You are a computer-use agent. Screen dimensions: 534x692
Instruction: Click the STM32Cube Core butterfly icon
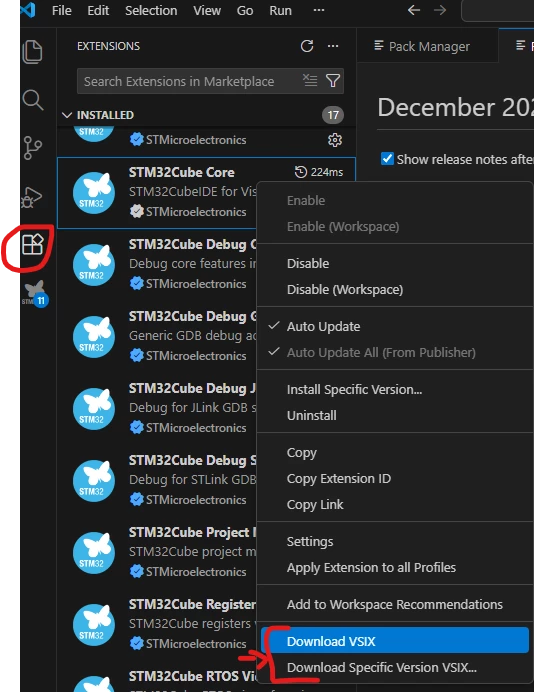[94, 193]
